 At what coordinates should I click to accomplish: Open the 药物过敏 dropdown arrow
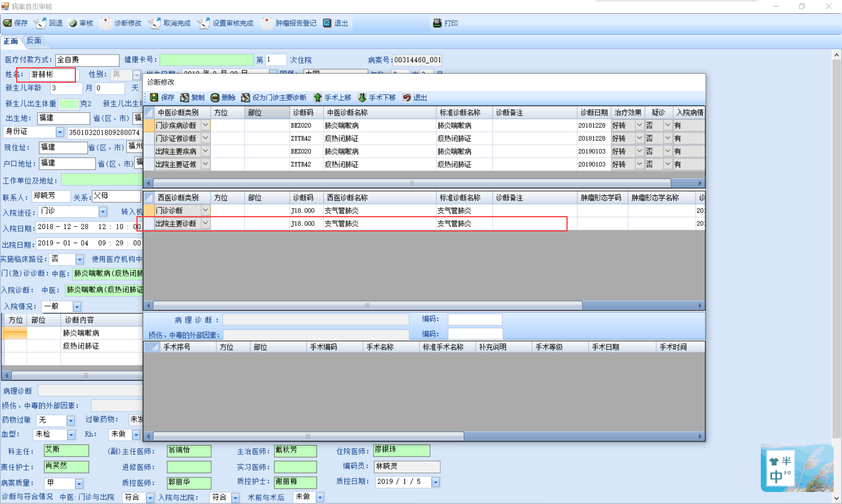click(70, 421)
